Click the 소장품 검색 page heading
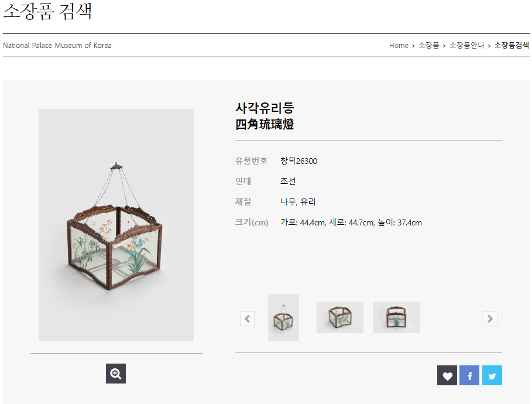 click(x=47, y=11)
